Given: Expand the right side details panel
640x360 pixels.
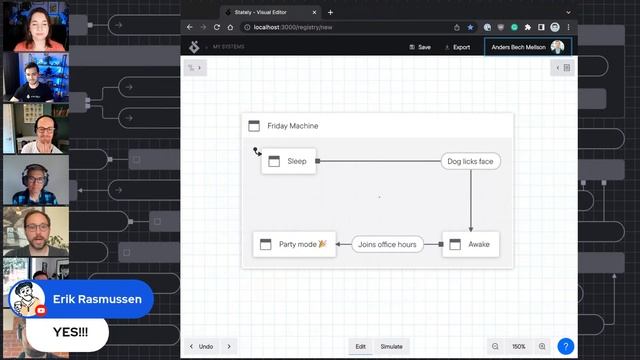Looking at the screenshot, I should pos(562,68).
